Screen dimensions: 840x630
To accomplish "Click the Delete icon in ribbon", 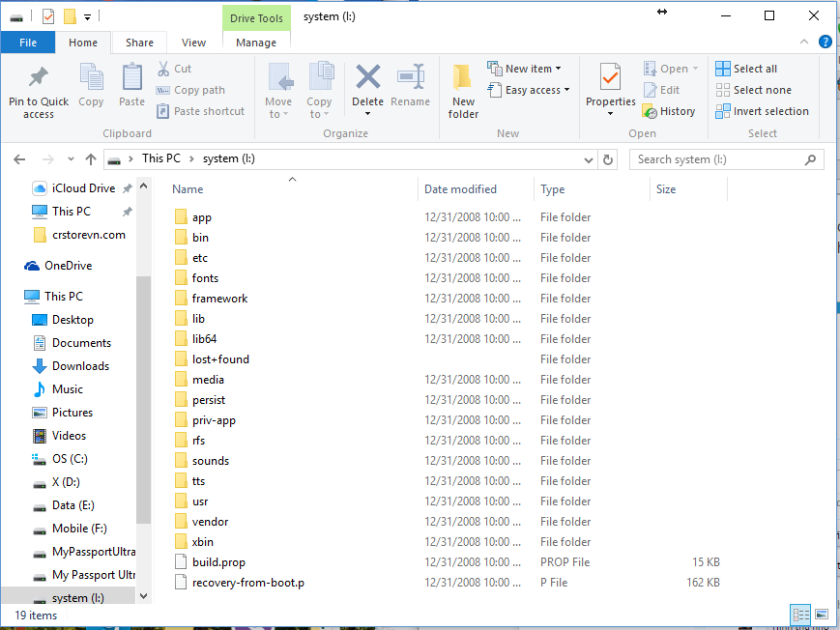I will tap(367, 77).
